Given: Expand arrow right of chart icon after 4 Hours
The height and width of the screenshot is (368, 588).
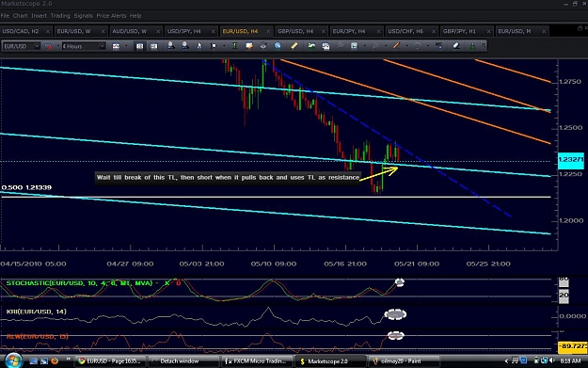Looking at the screenshot, I should tap(126, 46).
